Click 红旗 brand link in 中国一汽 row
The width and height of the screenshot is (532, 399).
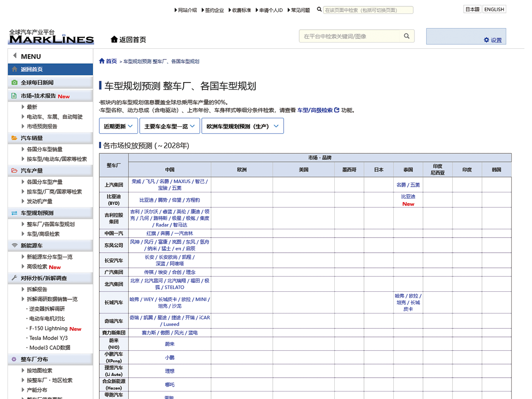click(151, 233)
